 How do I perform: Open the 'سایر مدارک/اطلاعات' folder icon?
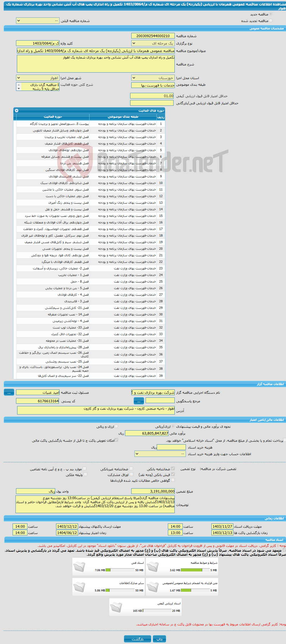click(79, 587)
